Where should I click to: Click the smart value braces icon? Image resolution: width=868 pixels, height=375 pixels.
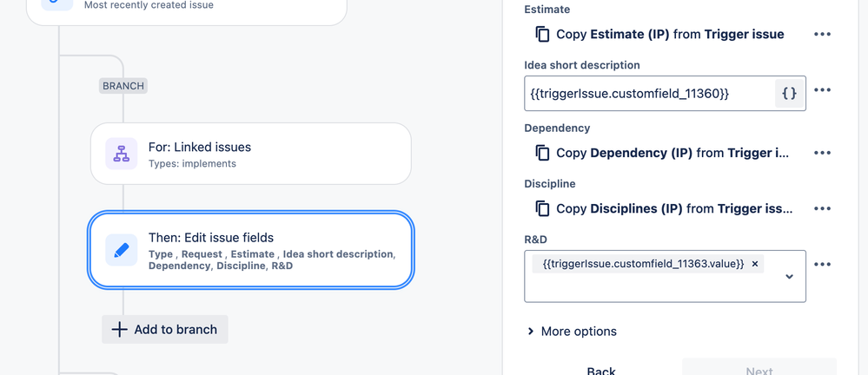click(x=789, y=94)
